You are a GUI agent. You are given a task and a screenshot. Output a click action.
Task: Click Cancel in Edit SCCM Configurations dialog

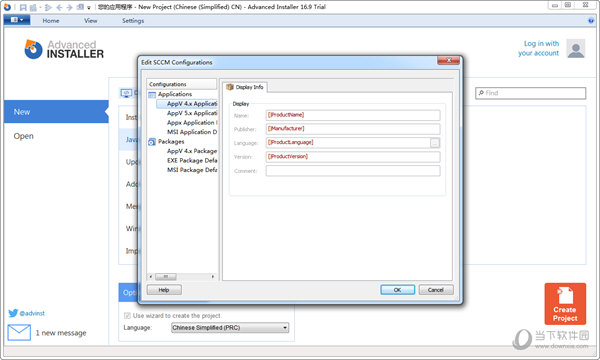click(x=436, y=290)
